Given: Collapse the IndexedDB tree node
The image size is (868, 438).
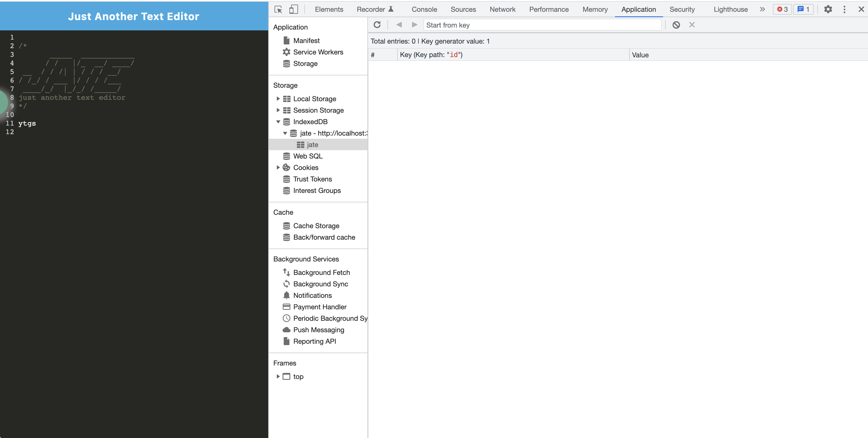Looking at the screenshot, I should 278,122.
